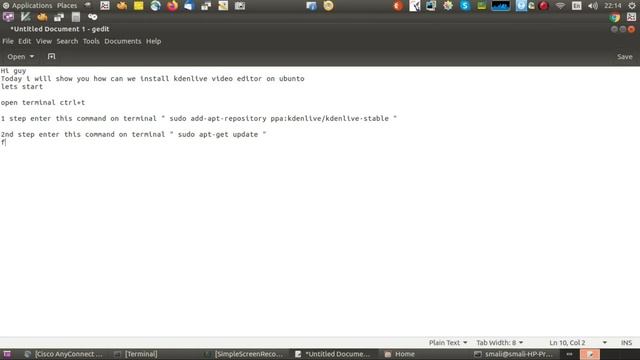
Task: Switch to the Home file manager window
Action: click(400, 354)
